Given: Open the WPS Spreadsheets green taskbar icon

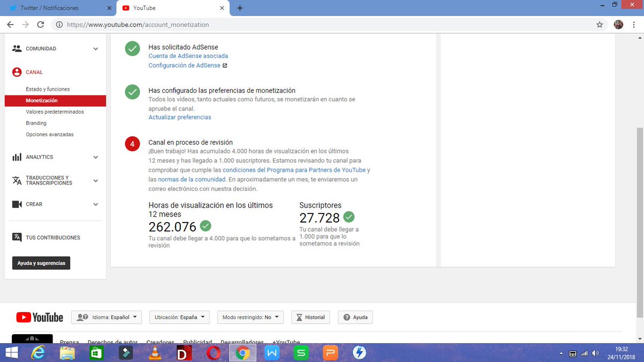Looking at the screenshot, I should [301, 353].
